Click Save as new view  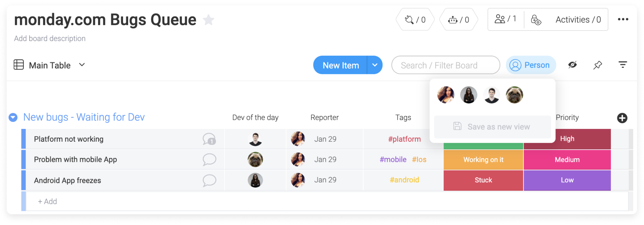point(492,127)
